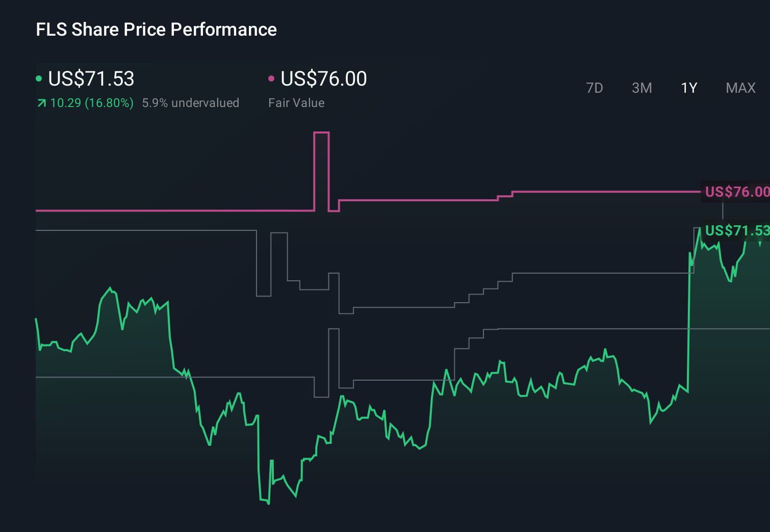Click the green share price legend dot
The height and width of the screenshot is (532, 770).
[x=39, y=78]
